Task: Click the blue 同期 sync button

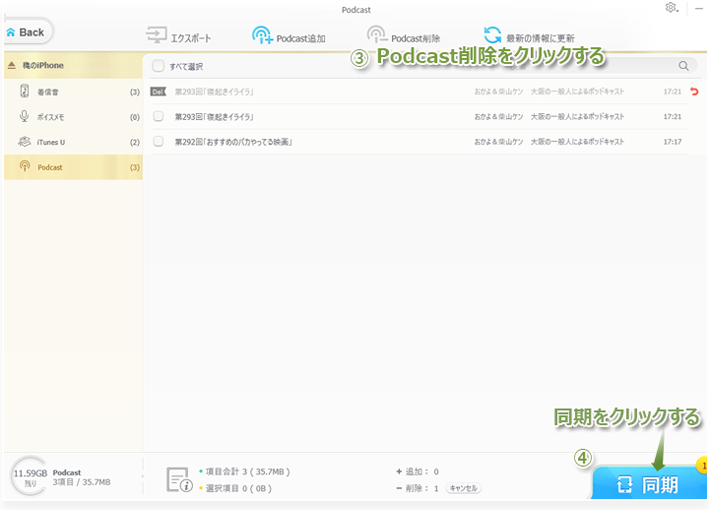Action: click(x=649, y=484)
